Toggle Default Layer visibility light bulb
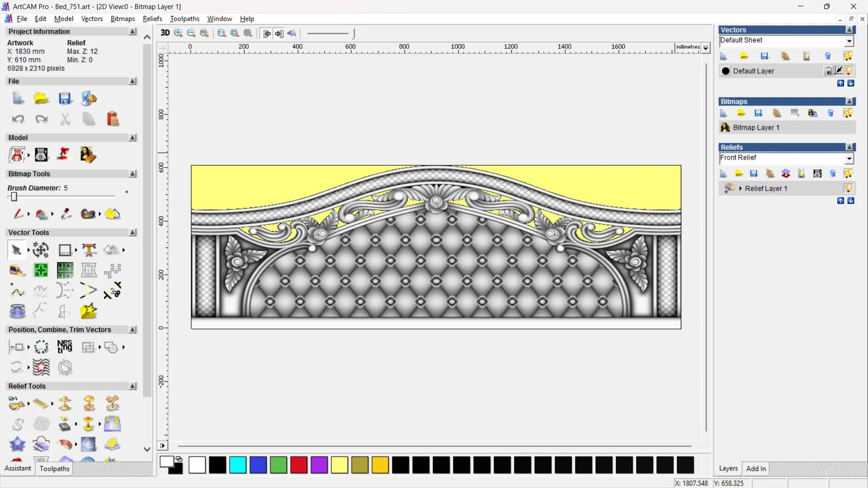 coord(849,71)
